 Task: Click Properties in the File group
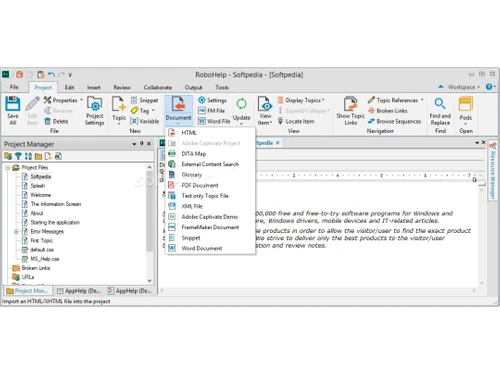click(x=63, y=100)
